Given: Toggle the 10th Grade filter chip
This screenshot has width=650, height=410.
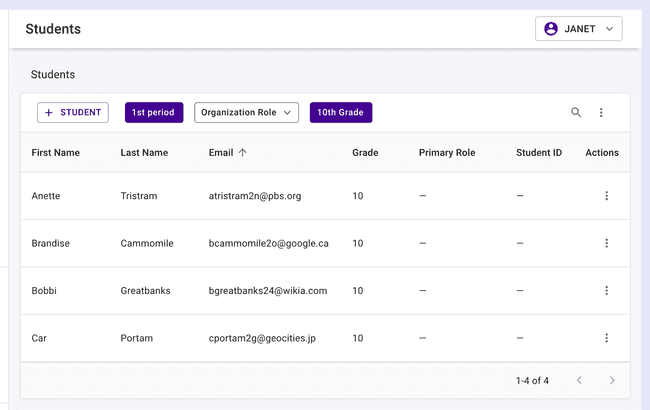Looking at the screenshot, I should pos(340,113).
